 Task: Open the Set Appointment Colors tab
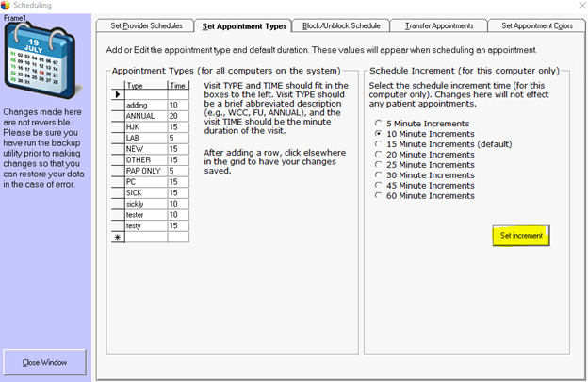pyautogui.click(x=536, y=25)
